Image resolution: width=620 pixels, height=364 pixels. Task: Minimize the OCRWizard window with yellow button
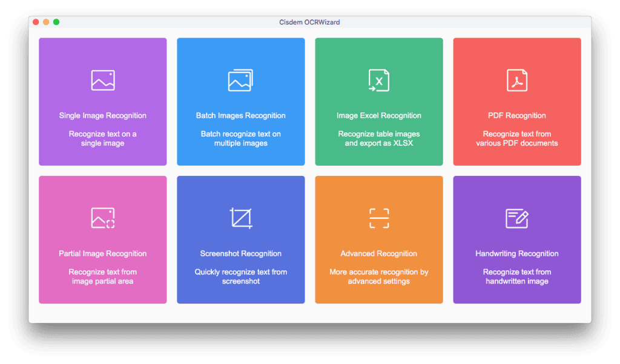(x=46, y=22)
